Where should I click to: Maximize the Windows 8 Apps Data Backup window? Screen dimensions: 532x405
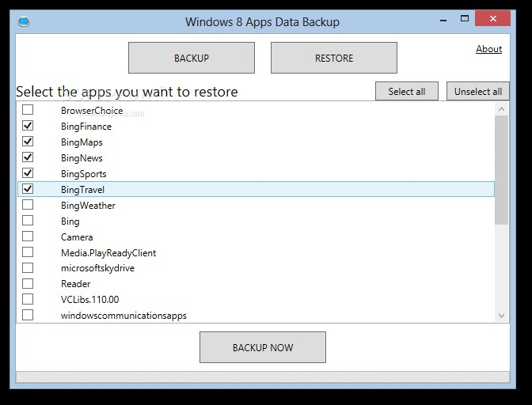point(465,19)
